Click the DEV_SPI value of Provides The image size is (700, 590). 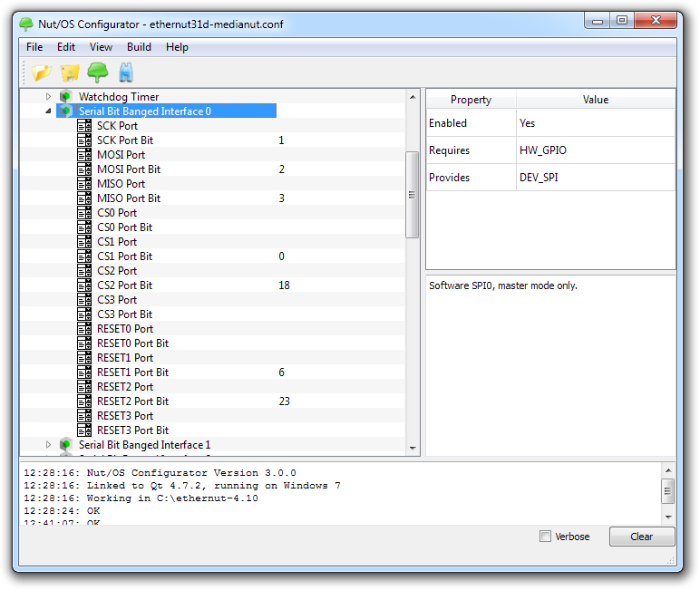click(539, 178)
